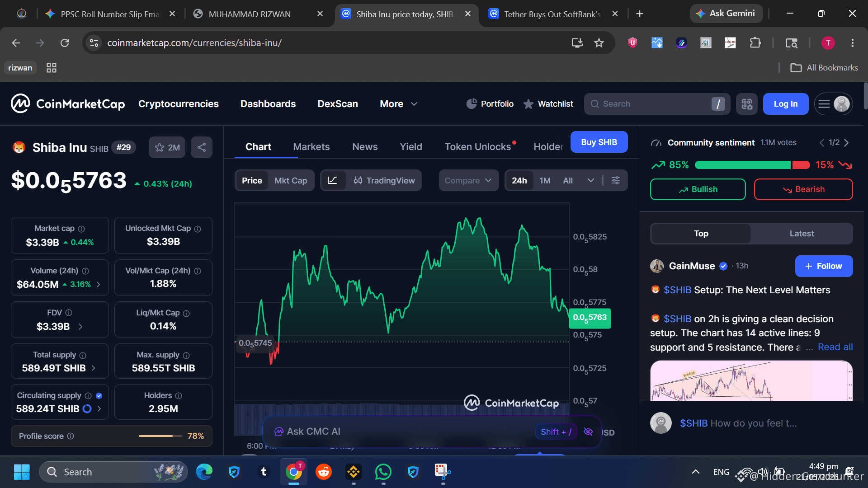
Task: Click Read all on GainMuse post
Action: click(x=835, y=347)
